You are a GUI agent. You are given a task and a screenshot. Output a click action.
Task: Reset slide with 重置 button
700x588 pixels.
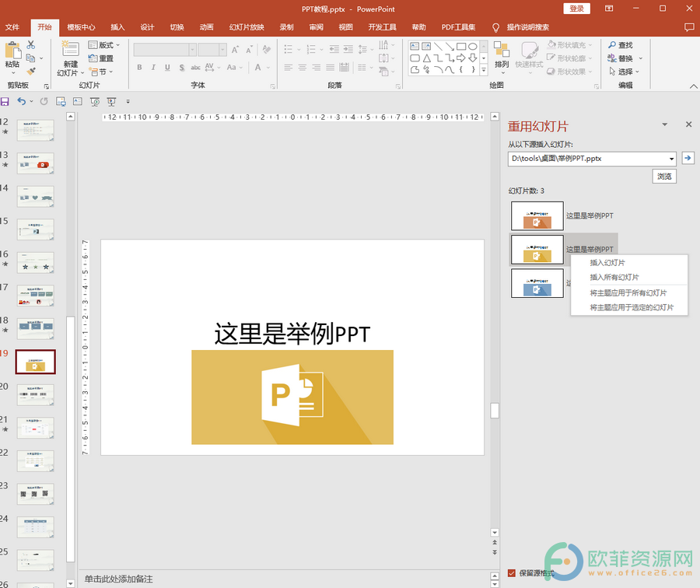(x=101, y=58)
